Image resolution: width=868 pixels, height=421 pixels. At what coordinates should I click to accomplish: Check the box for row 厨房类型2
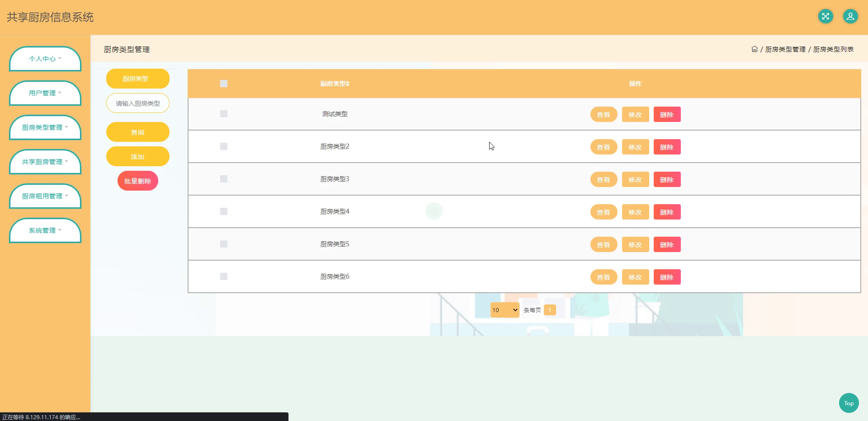coord(224,146)
